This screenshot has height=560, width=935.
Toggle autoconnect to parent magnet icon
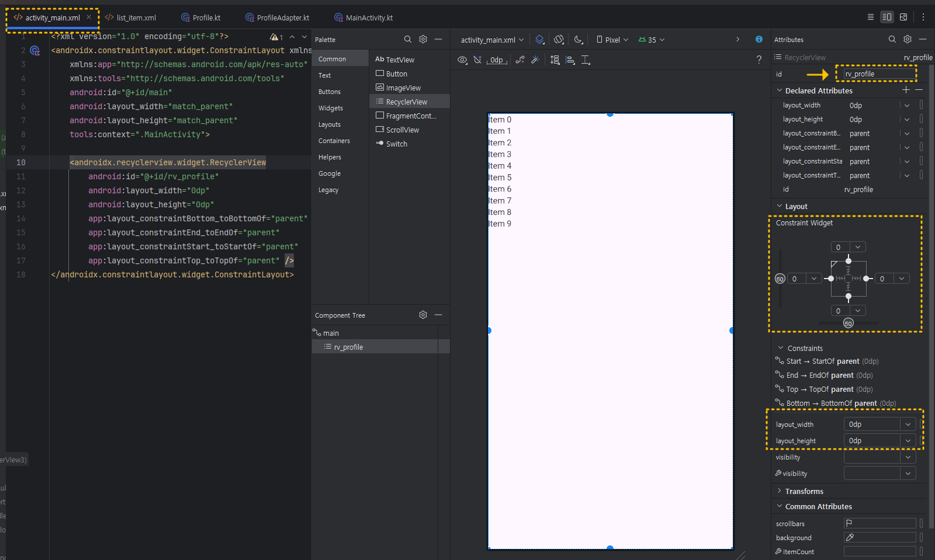[x=477, y=60]
